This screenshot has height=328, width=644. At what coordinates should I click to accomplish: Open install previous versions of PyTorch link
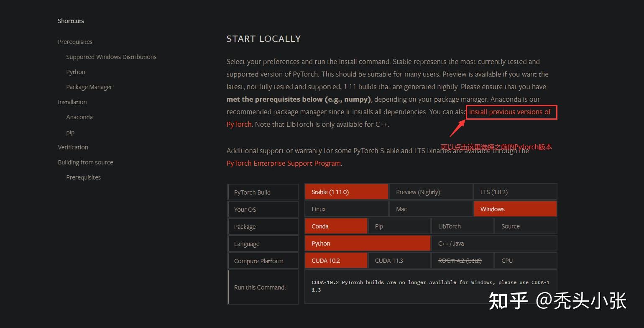point(510,112)
